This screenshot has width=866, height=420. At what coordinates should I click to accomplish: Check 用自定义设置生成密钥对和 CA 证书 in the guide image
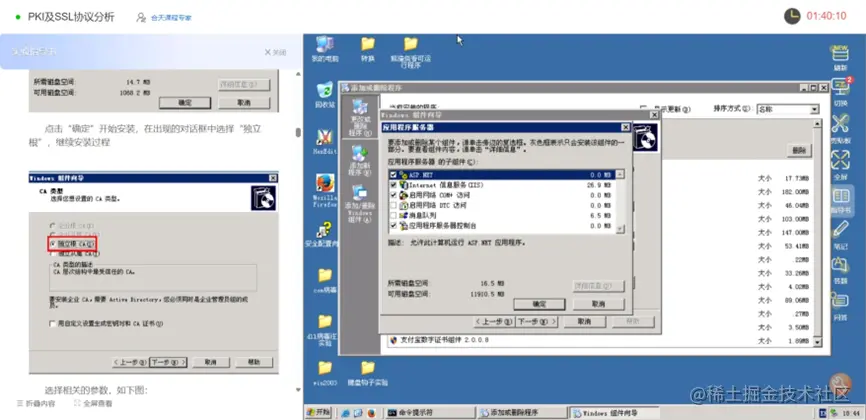coord(52,324)
